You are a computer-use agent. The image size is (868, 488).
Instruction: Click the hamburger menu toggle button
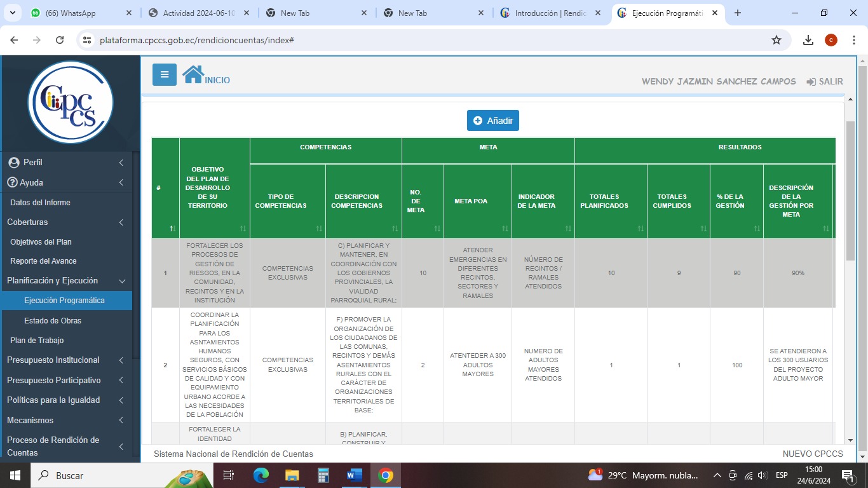pyautogui.click(x=164, y=75)
